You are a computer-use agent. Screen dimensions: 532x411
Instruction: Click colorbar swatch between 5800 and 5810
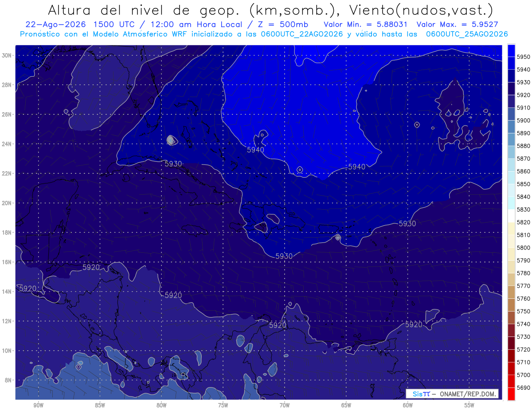coord(511,241)
